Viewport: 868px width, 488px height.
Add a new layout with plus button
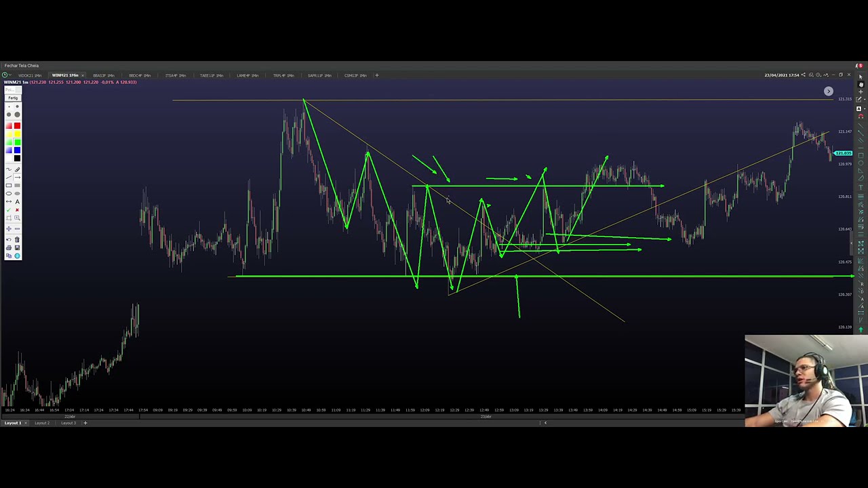85,423
